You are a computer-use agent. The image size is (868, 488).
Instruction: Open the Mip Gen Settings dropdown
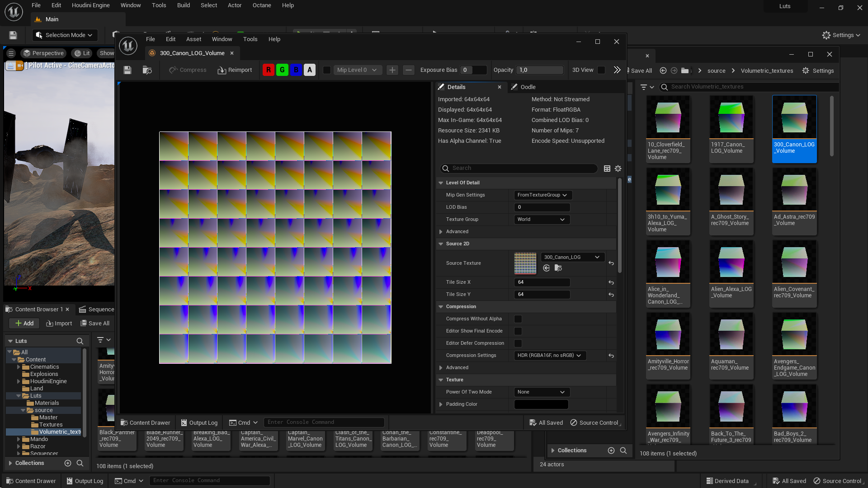[543, 195]
